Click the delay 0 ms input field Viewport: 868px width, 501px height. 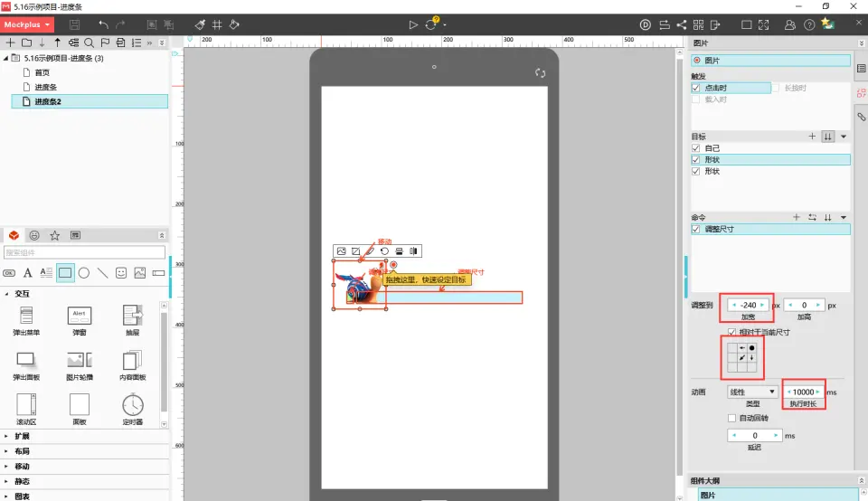tap(754, 436)
